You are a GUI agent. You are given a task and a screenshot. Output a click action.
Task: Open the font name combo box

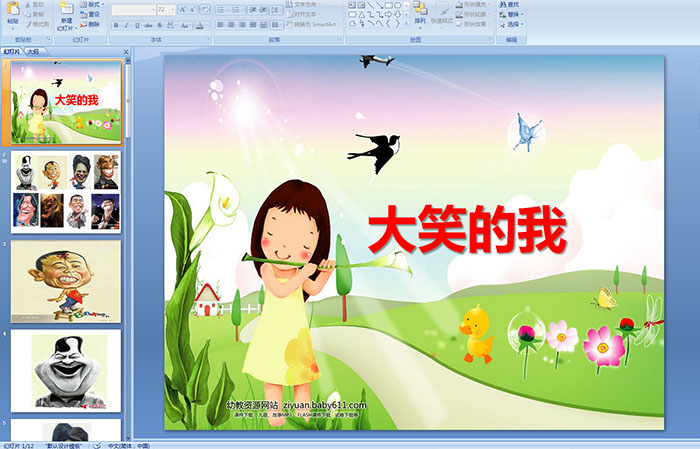(133, 9)
